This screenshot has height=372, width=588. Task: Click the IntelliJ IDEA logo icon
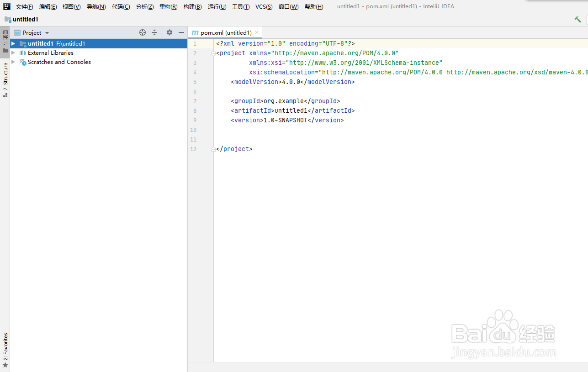[7, 6]
